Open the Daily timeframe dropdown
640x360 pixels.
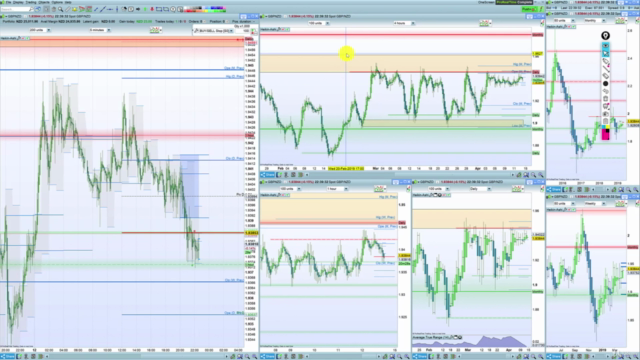(479, 189)
